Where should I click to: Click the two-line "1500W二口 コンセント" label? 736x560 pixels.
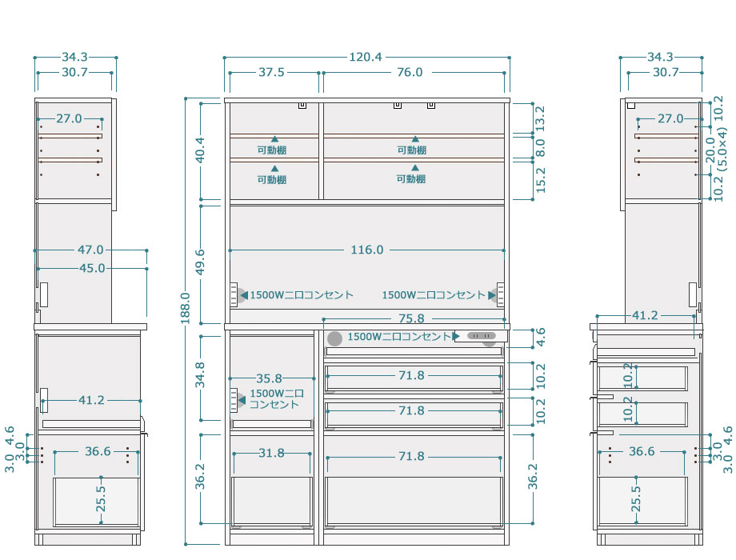[277, 399]
